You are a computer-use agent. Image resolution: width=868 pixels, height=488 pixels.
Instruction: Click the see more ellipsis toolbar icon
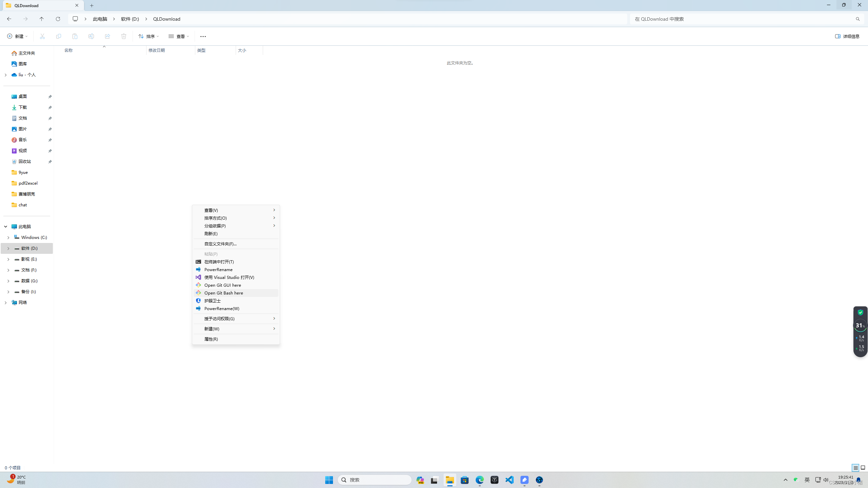[203, 36]
